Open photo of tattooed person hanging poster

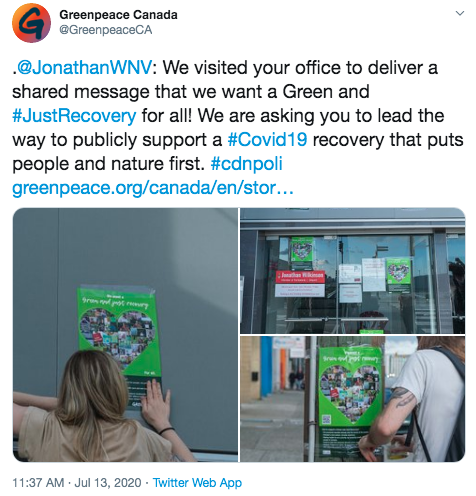tap(353, 399)
